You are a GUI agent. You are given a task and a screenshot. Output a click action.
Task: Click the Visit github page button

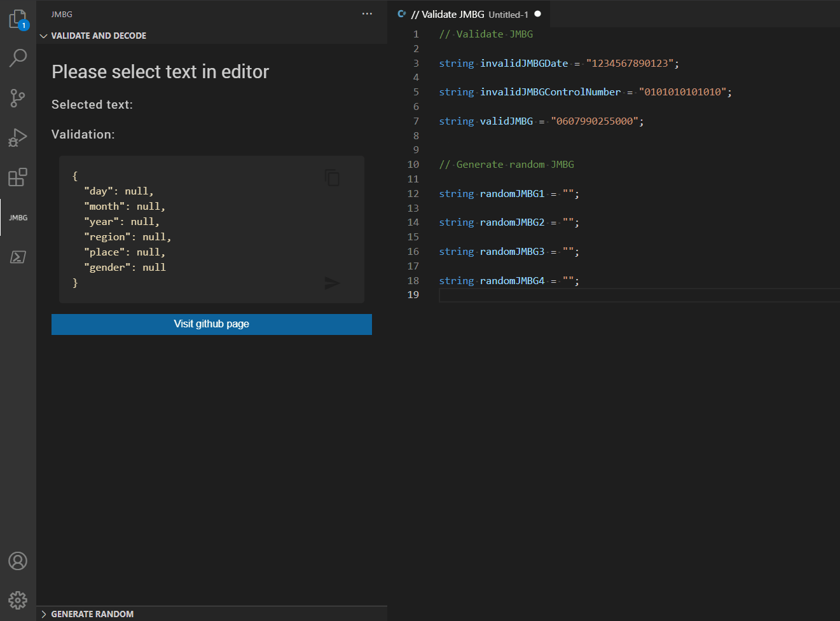(212, 324)
